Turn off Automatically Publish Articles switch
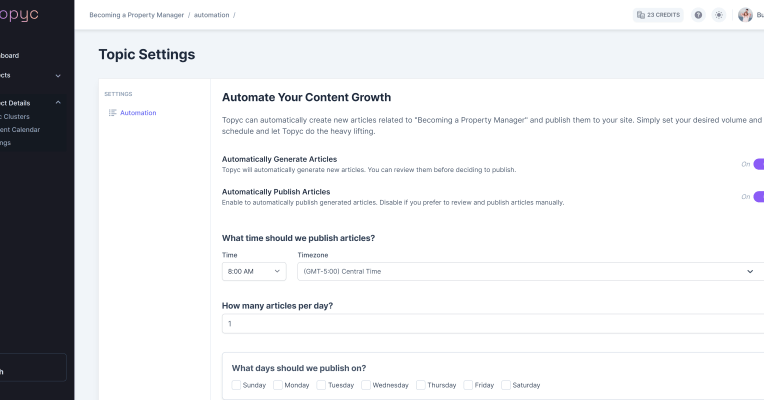Image resolution: width=764 pixels, height=400 pixels. pos(758,197)
